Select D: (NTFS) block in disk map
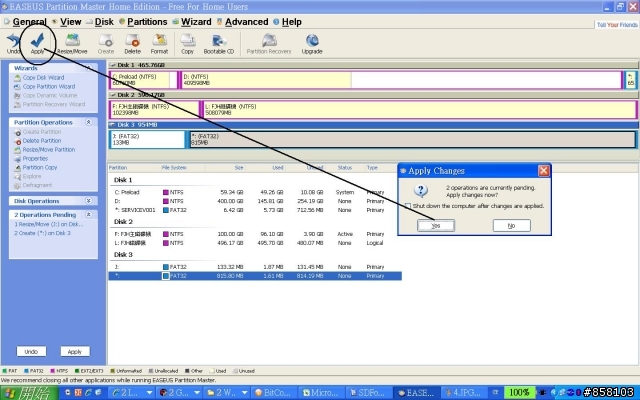640x400 pixels. 401,80
